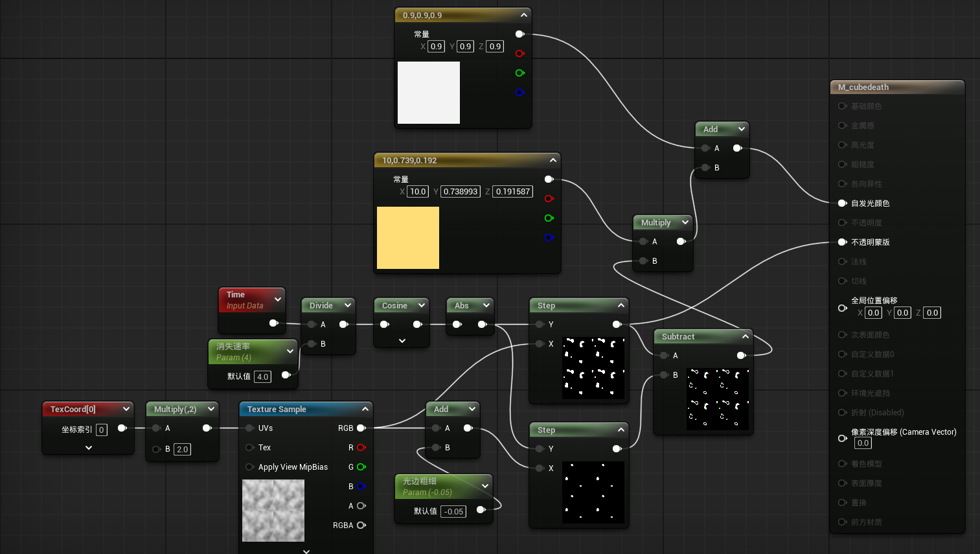Expand the arrow at bottom of TexCoord[0] node
980x554 pixels.
[x=89, y=448]
